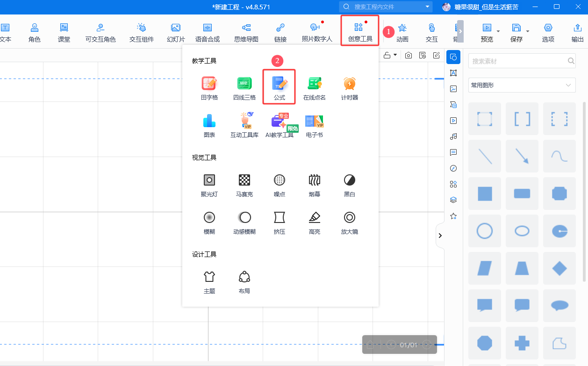Go to next page arrow in pager

(426, 345)
